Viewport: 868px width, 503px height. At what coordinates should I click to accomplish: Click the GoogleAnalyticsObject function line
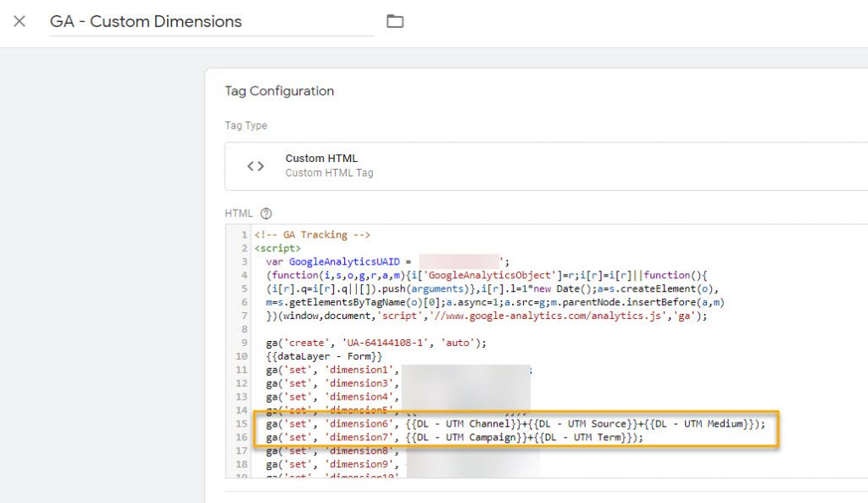[487, 276]
